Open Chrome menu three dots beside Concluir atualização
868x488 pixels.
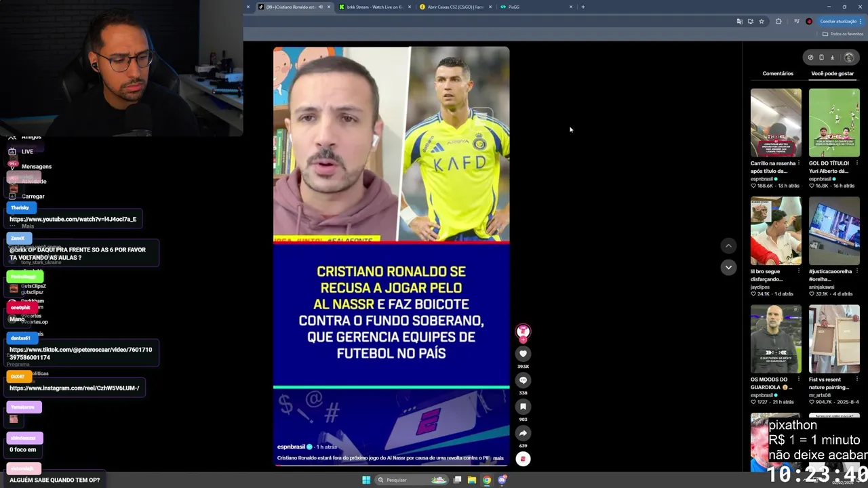click(x=861, y=22)
